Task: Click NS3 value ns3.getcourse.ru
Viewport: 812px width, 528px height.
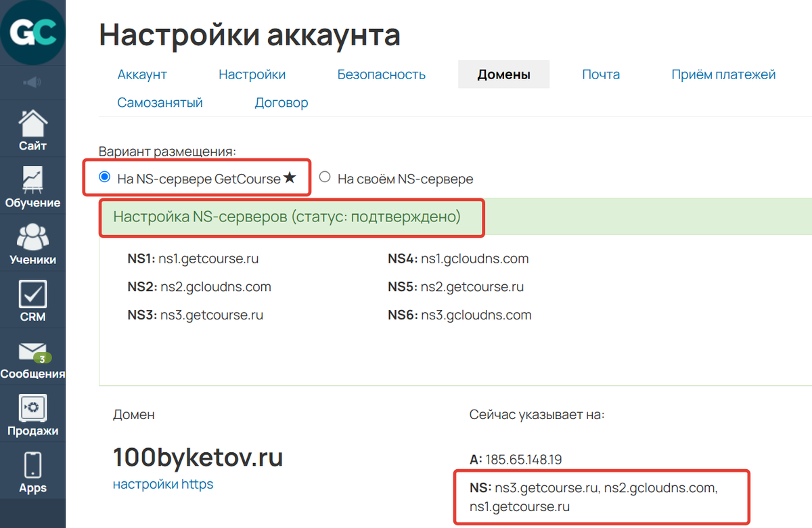Action: click(212, 315)
